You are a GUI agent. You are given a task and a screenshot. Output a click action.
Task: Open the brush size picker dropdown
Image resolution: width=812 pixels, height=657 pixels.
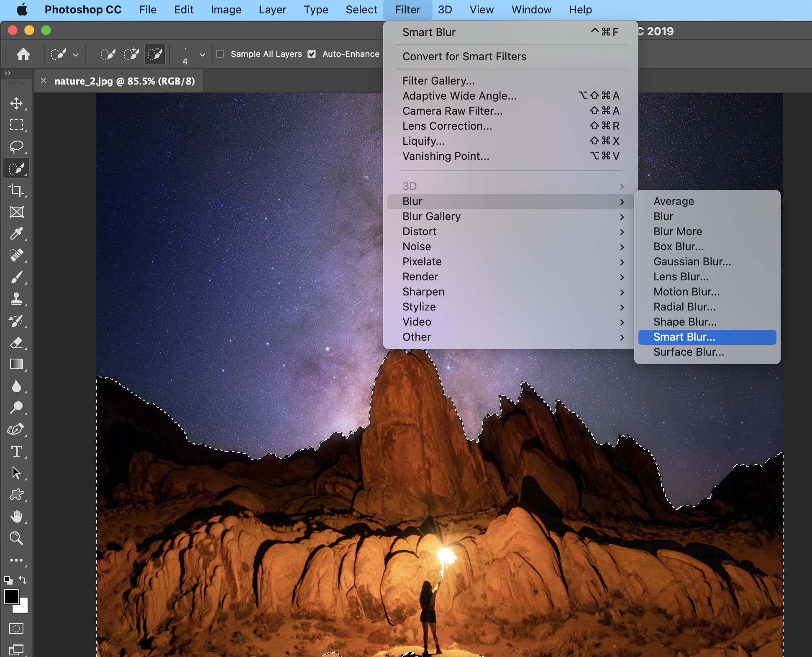coord(202,55)
